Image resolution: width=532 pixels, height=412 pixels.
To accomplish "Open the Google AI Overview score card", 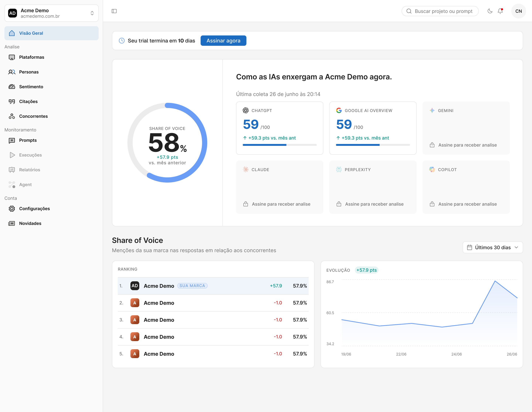I will 373,128.
